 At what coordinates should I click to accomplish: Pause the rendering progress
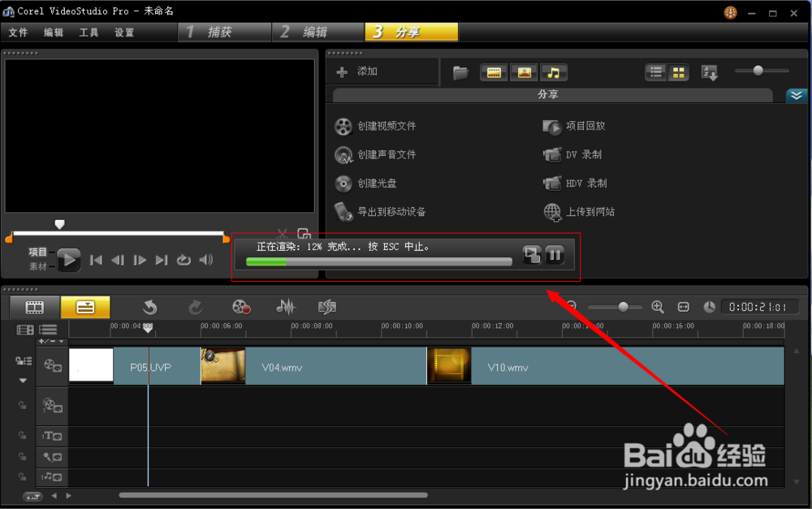[x=555, y=255]
